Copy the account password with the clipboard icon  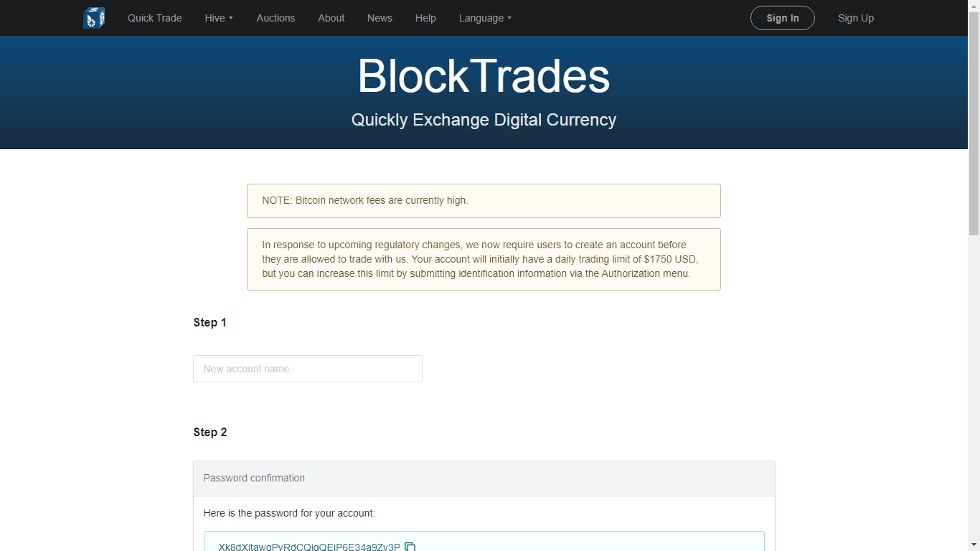pos(410,547)
